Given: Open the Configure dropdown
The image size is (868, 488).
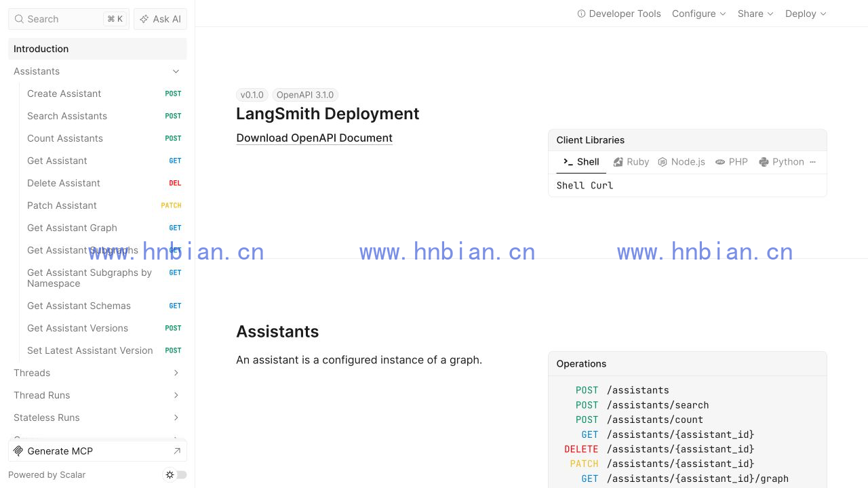Looking at the screenshot, I should click(699, 14).
